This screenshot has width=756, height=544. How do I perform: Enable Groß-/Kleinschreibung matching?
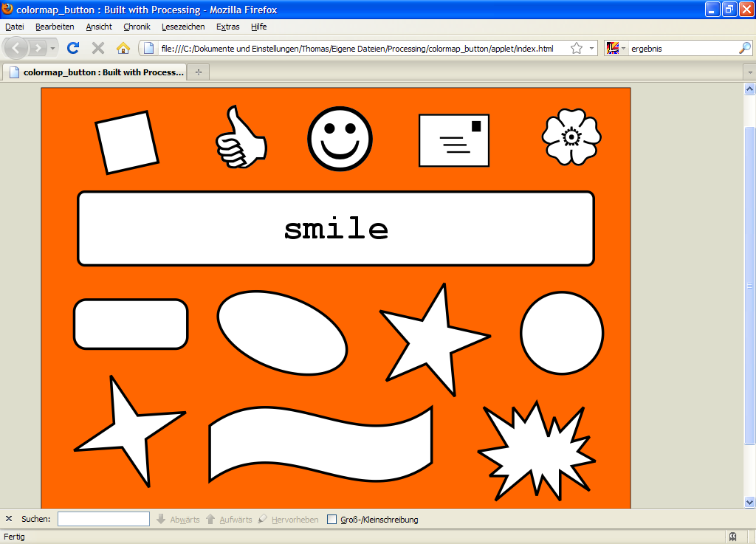tap(331, 519)
